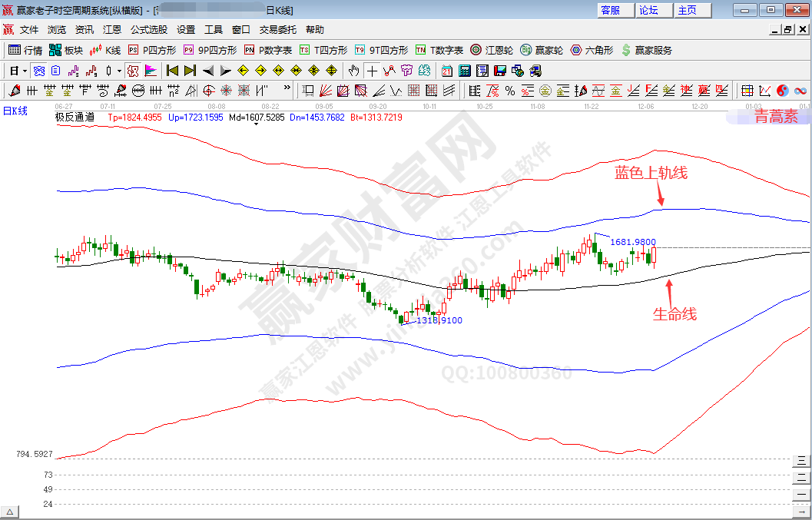Toggle the pink flag marker button
Screen dimensions: 812x520
[x=150, y=71]
